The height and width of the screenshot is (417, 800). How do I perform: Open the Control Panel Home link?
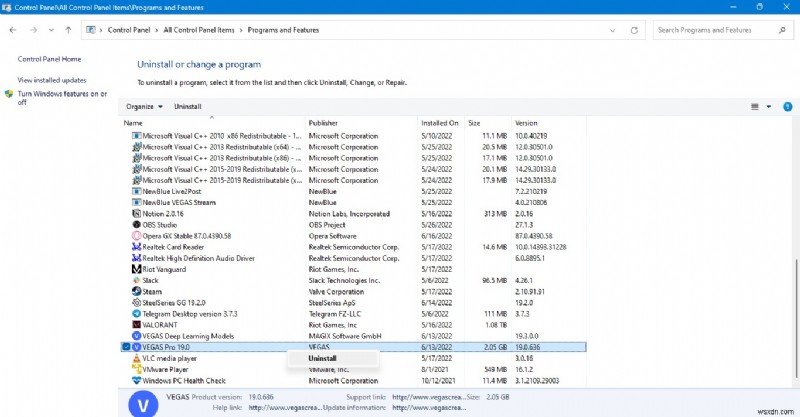pyautogui.click(x=49, y=59)
